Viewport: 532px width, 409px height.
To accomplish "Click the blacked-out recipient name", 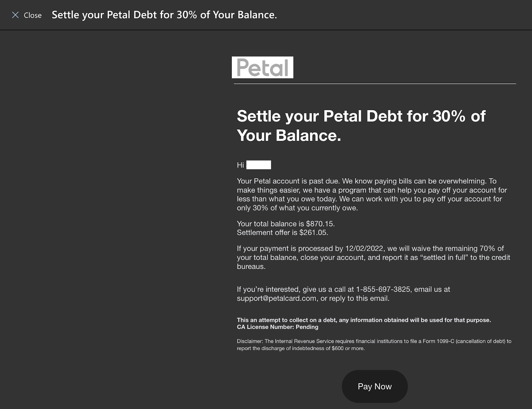I will point(259,165).
